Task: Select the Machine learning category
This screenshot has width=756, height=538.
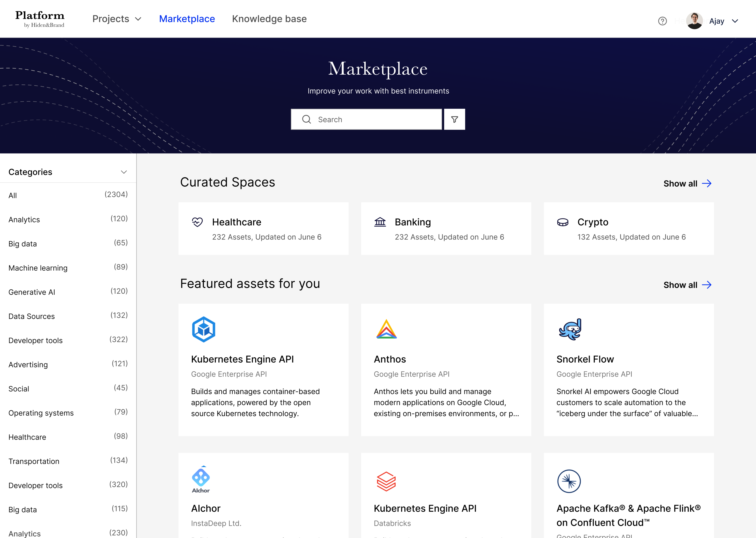Action: [x=68, y=268]
